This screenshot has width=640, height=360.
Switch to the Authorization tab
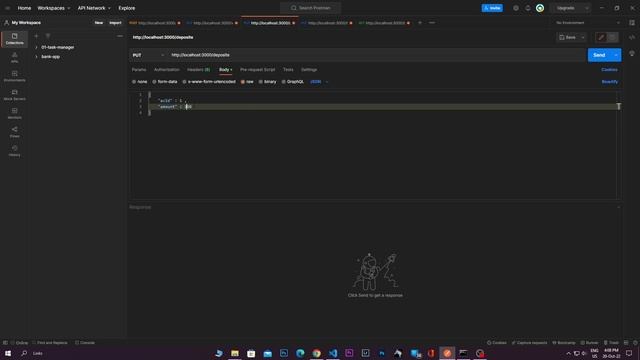point(167,70)
